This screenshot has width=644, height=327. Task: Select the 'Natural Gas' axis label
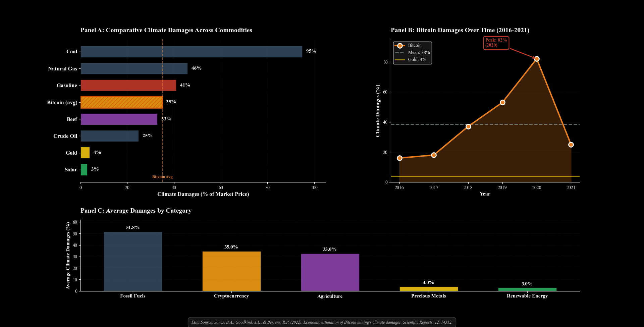click(x=62, y=69)
